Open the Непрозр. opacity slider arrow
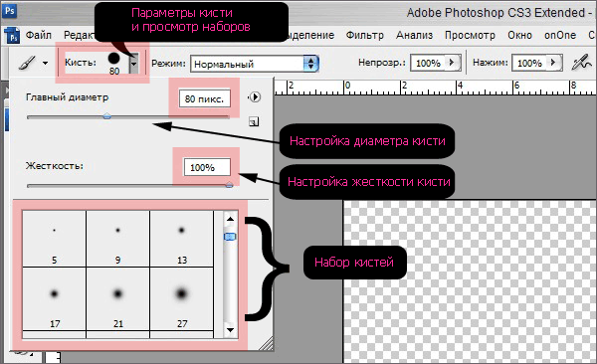The height and width of the screenshot is (364, 597). pos(452,63)
